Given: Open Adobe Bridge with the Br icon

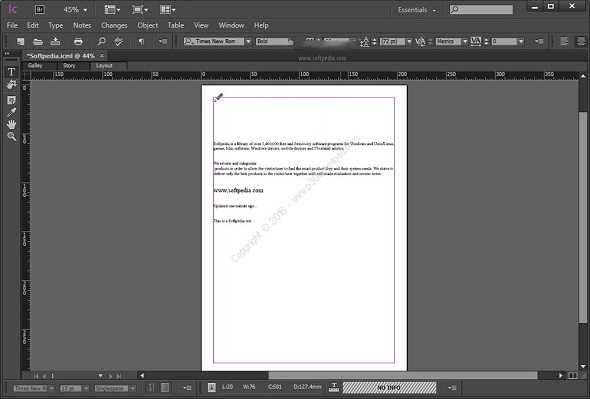Looking at the screenshot, I should (x=40, y=9).
